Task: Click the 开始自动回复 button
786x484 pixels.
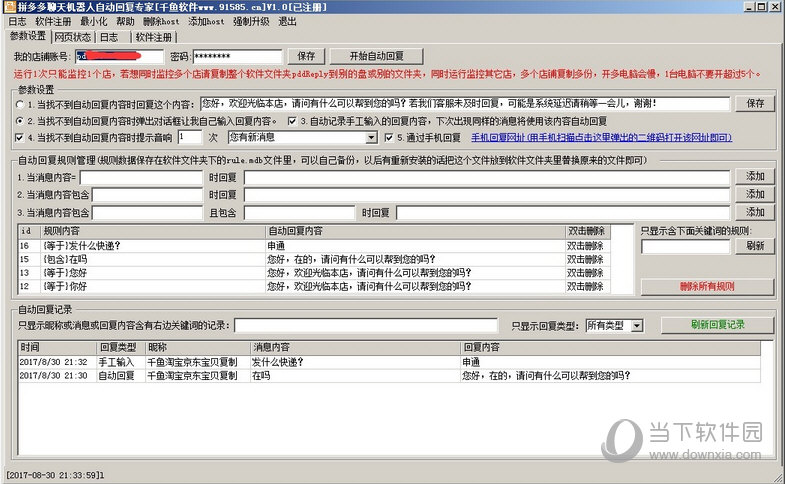Action: click(x=376, y=56)
